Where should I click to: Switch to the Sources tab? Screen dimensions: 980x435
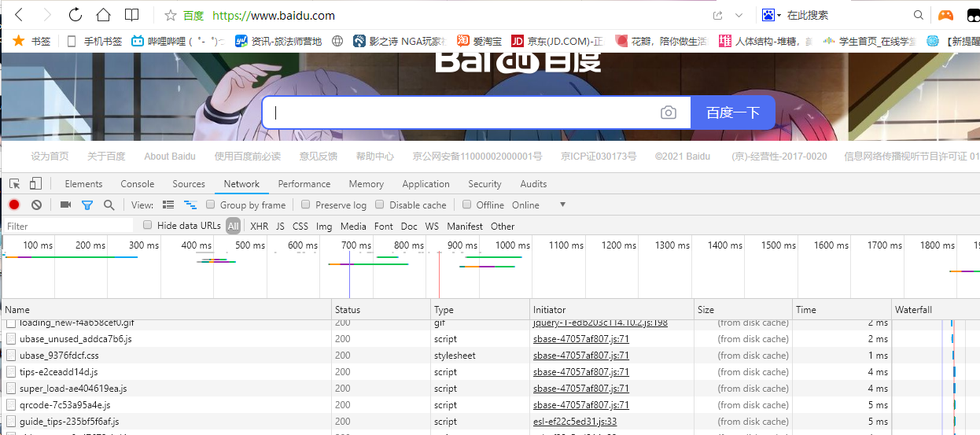click(189, 184)
